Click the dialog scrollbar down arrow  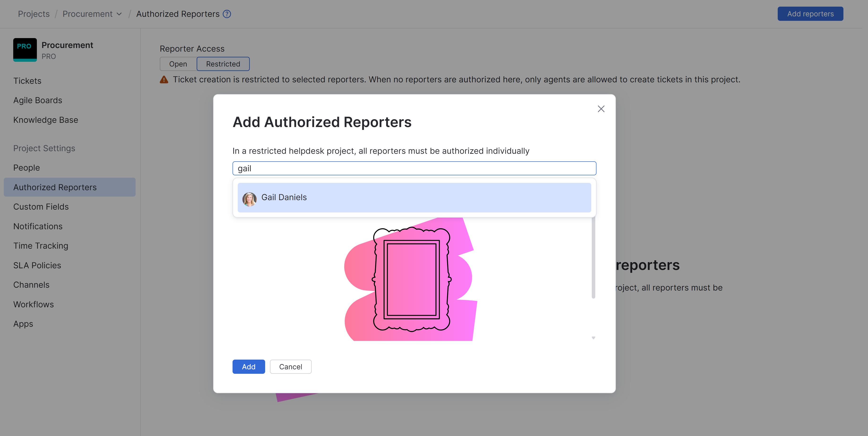click(x=593, y=338)
